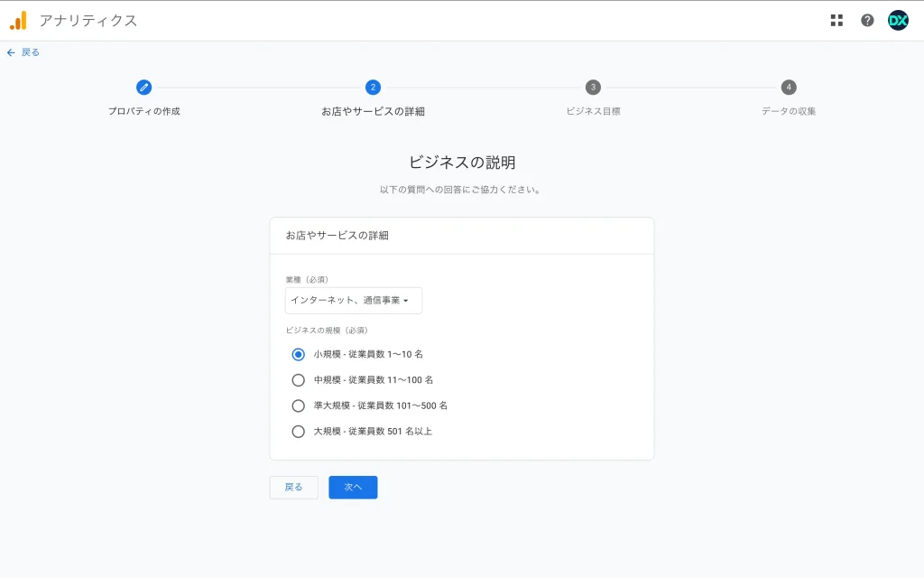Click the アナリティクス title text
The width and height of the screenshot is (924, 578).
pos(88,20)
